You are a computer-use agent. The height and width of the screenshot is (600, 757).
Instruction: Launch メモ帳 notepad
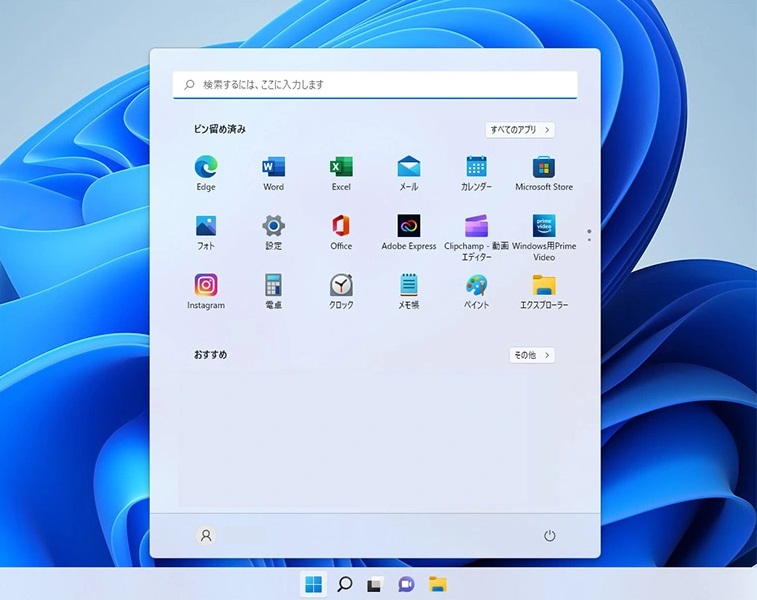409,291
